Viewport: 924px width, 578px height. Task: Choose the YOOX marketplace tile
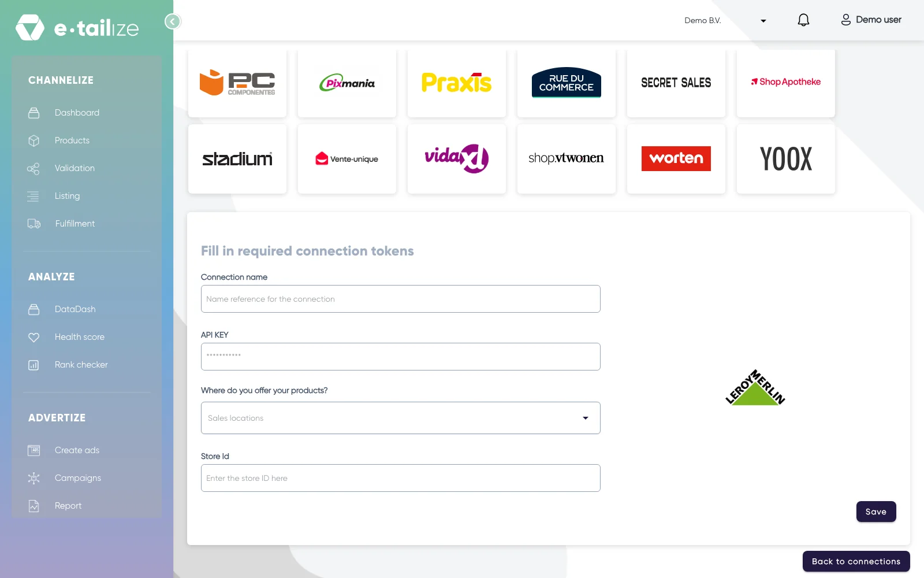(786, 159)
